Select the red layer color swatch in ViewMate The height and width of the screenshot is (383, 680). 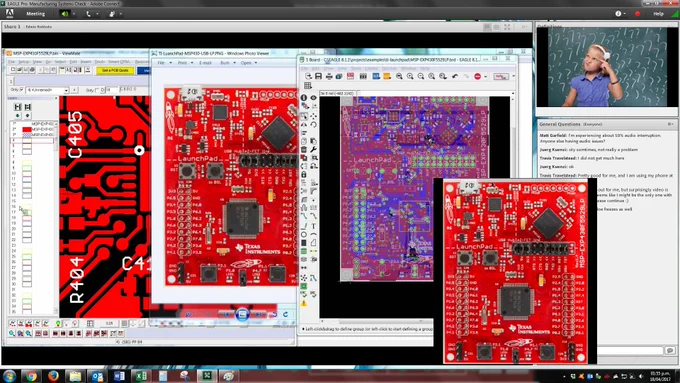(27, 129)
